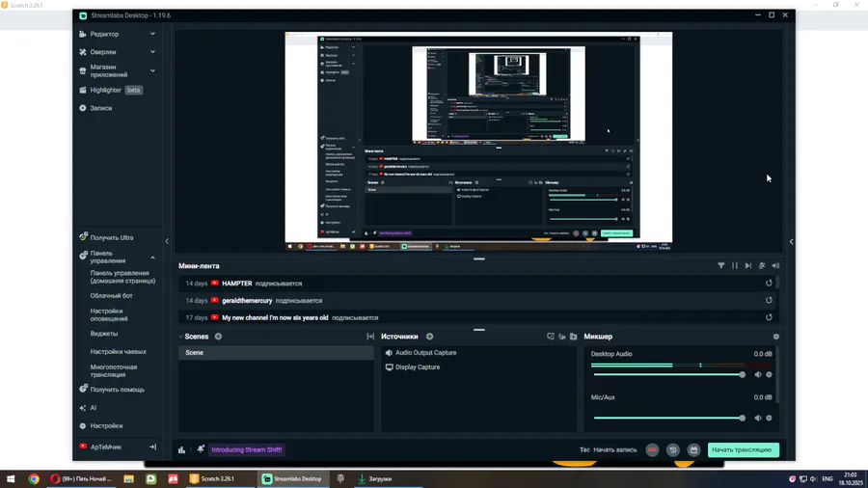Open Desktop Audio settings gear
The height and width of the screenshot is (488, 868).
(769, 375)
